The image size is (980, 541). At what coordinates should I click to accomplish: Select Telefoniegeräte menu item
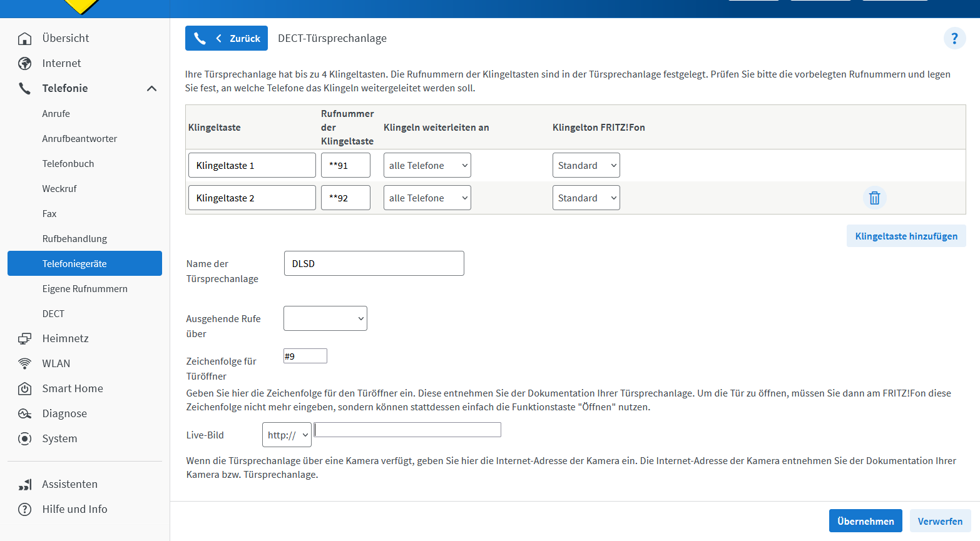[x=84, y=263]
